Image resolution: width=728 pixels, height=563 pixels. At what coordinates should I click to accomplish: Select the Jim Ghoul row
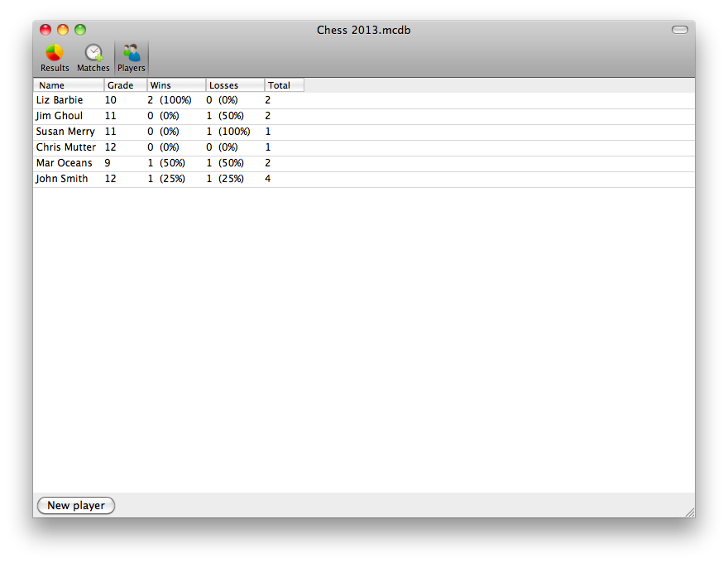364,116
